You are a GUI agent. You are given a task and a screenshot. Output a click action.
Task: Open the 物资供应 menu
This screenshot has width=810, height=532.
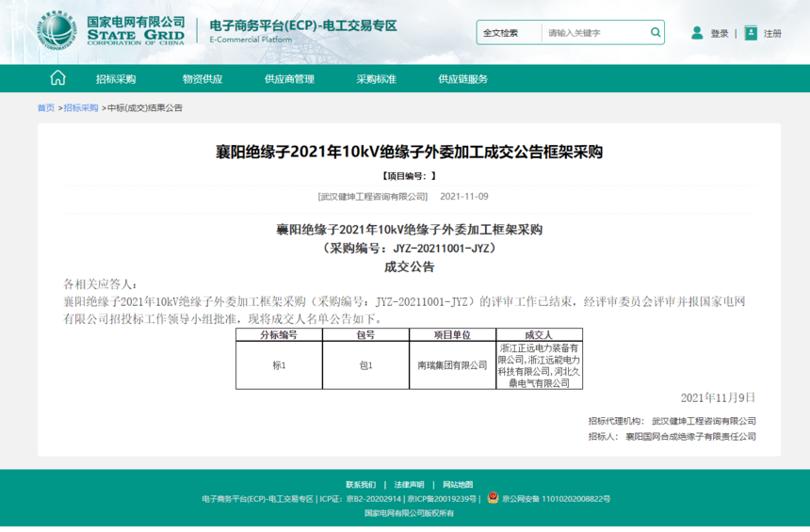202,79
